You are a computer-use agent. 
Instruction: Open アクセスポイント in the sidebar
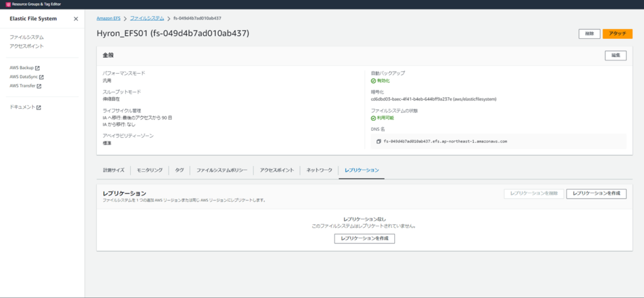pyautogui.click(x=26, y=46)
